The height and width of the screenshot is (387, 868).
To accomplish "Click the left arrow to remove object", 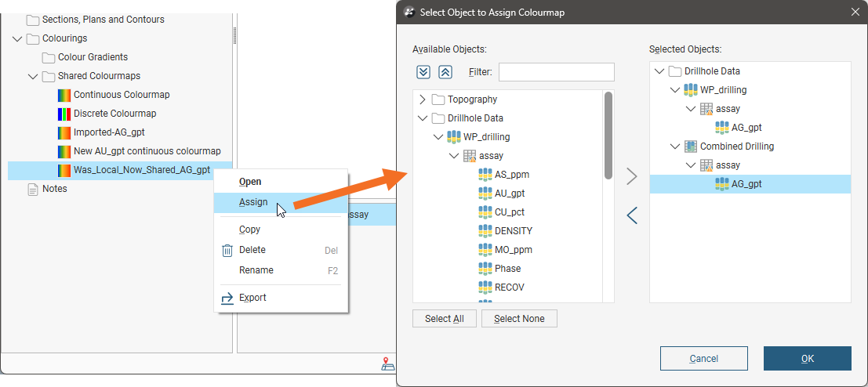I will (x=632, y=215).
